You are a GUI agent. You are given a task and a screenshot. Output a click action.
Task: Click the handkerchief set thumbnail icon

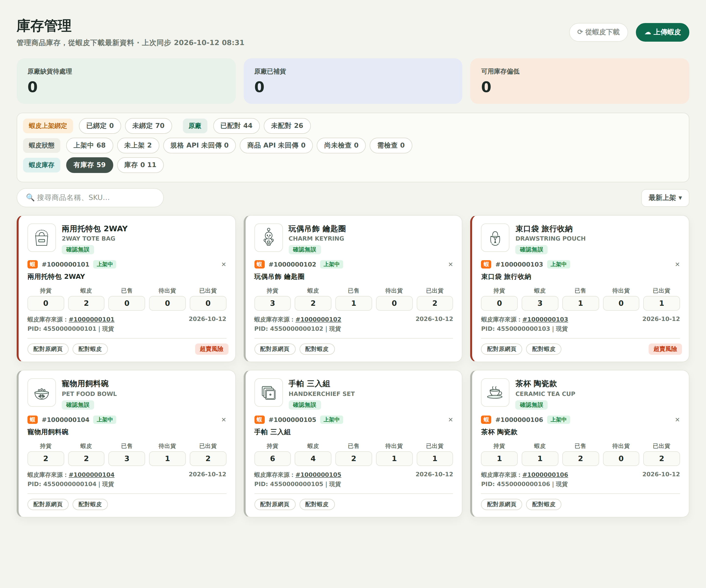pyautogui.click(x=268, y=392)
